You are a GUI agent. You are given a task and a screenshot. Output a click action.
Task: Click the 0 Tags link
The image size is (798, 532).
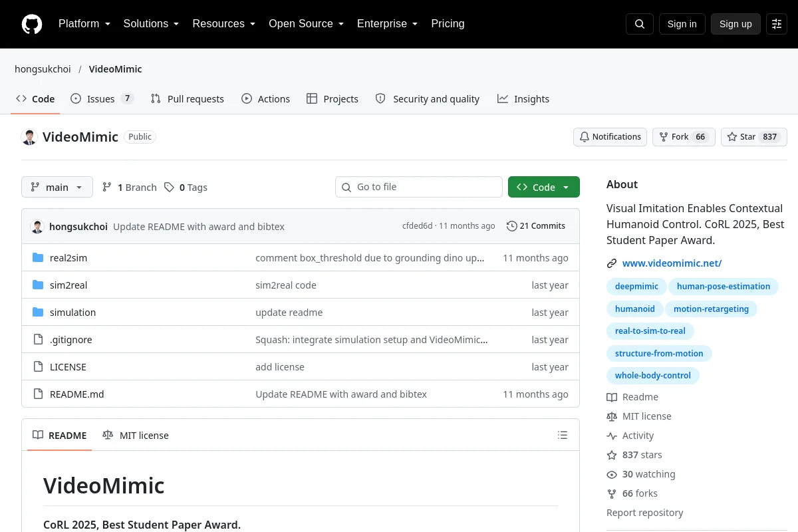tap(186, 188)
